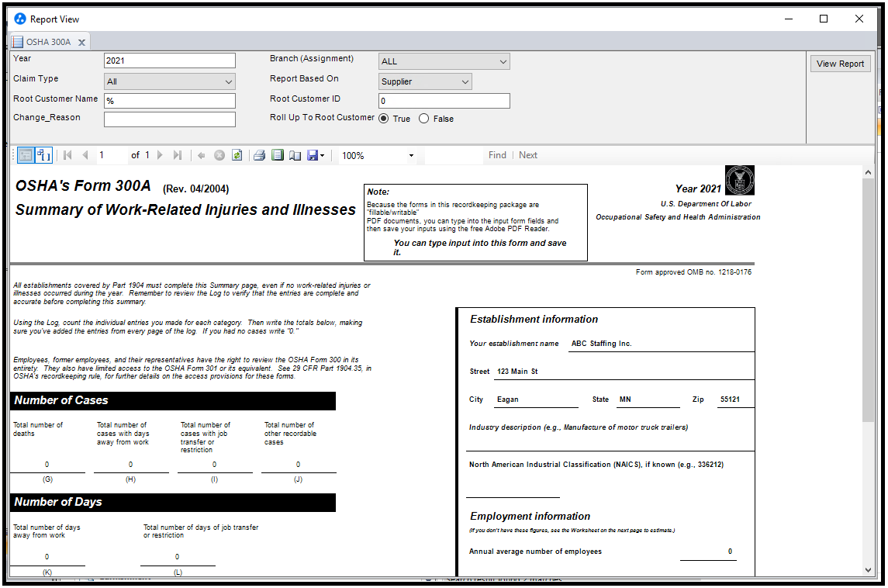The width and height of the screenshot is (888, 588).
Task: Click the scroll up arrow of report
Action: click(x=868, y=171)
